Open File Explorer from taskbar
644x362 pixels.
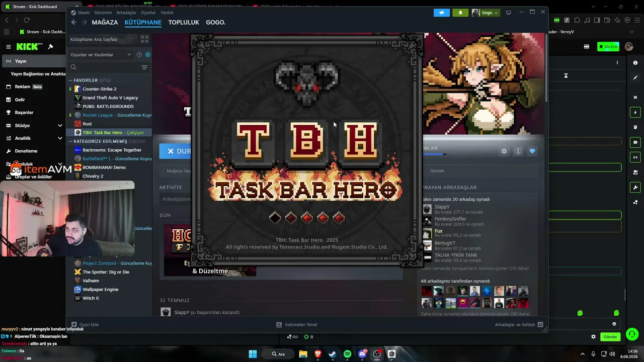(x=303, y=354)
